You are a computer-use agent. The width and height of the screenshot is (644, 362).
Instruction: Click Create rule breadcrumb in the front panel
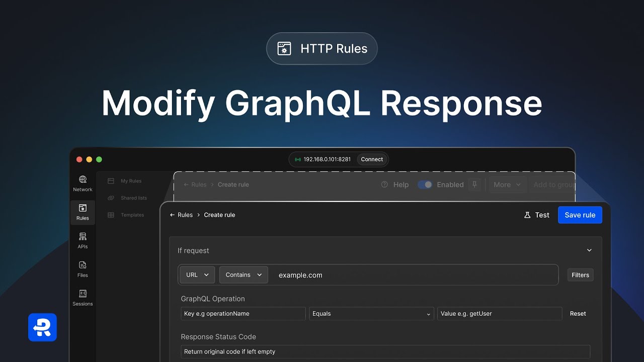[219, 215]
